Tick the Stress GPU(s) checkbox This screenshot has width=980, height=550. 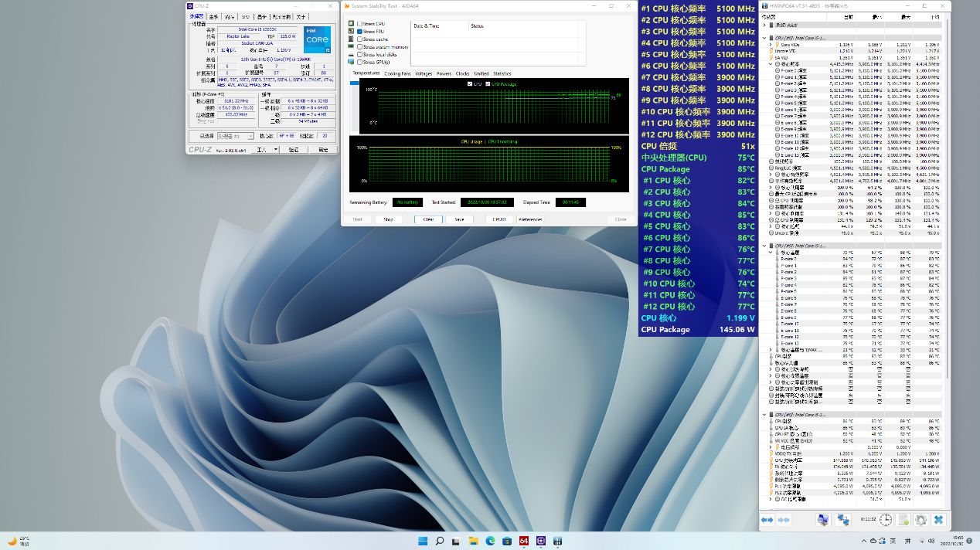point(360,62)
